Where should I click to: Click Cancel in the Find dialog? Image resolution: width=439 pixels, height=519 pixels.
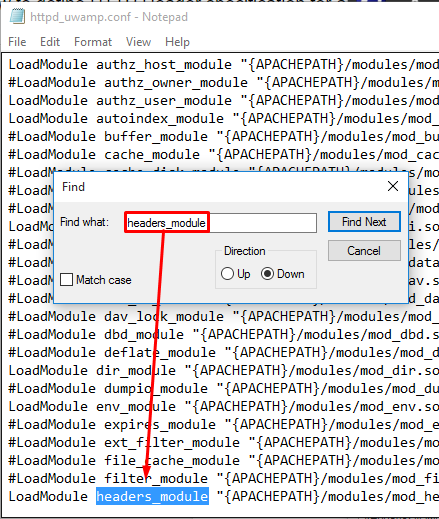(x=364, y=251)
